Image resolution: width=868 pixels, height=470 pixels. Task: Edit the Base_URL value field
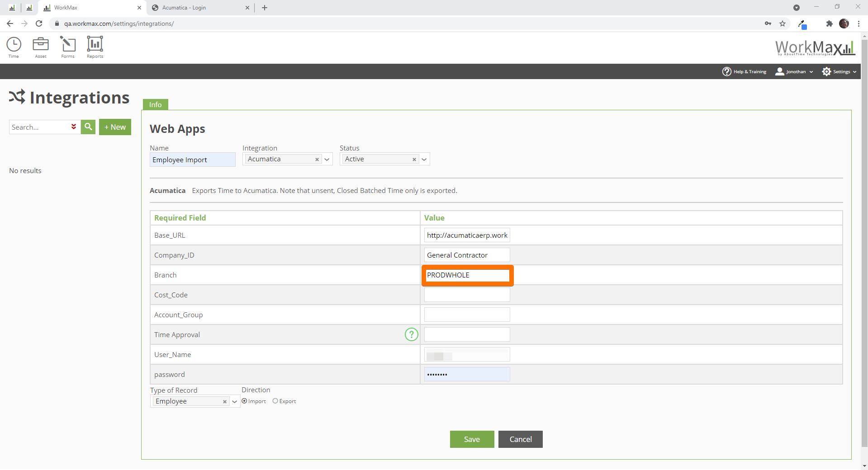point(467,235)
